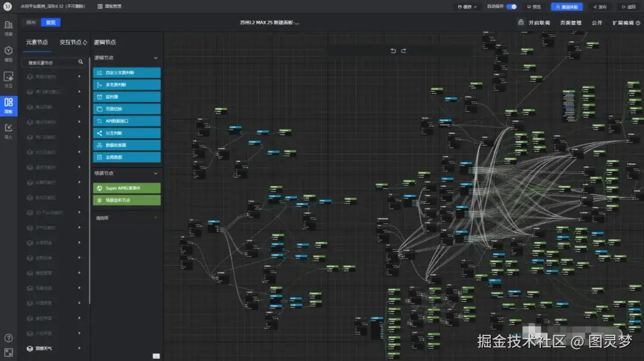The height and width of the screenshot is (361, 644).
Task: Add the green 场景监听节点 node
Action: click(126, 200)
